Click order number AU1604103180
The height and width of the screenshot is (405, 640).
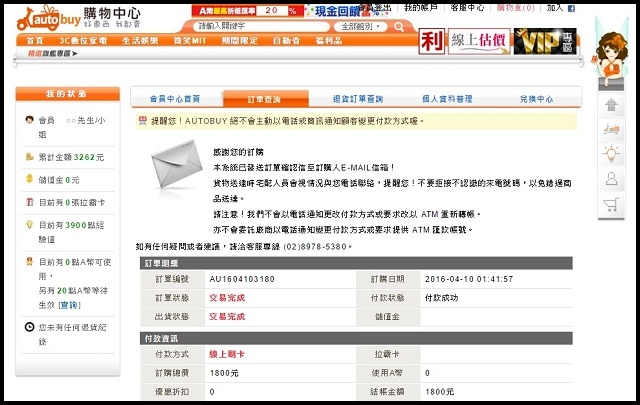[242, 279]
